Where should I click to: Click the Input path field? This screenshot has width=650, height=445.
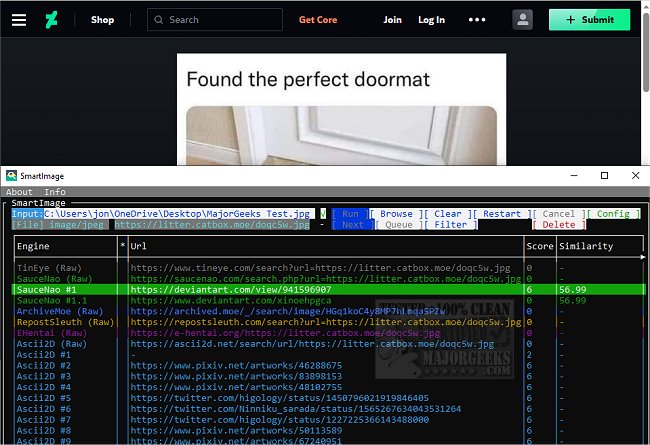(179, 214)
